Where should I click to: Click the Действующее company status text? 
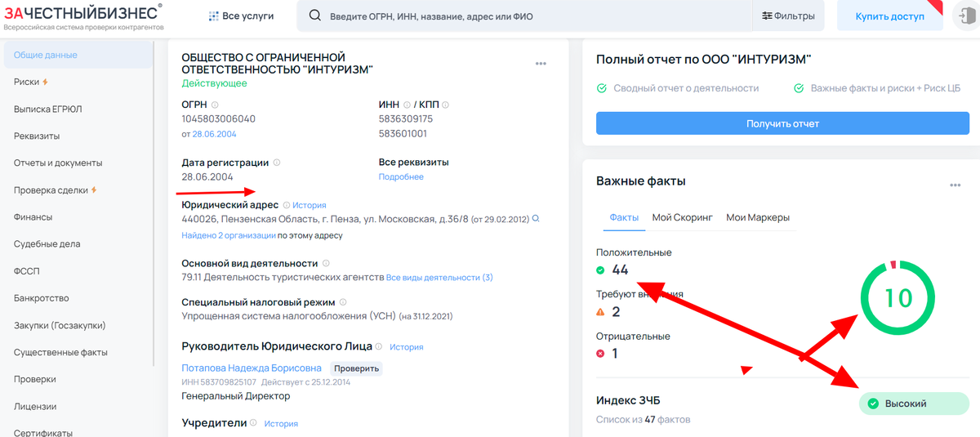pos(214,83)
